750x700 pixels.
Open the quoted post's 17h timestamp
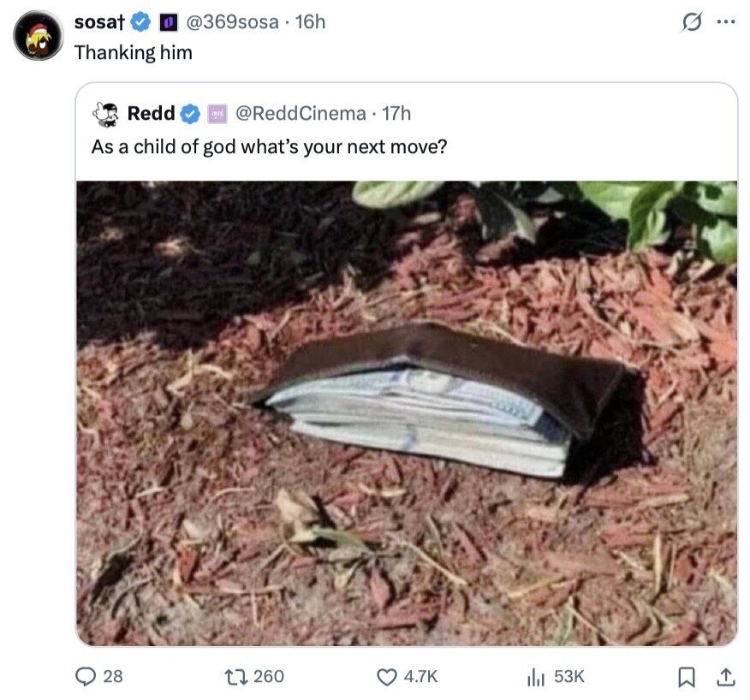[396, 114]
